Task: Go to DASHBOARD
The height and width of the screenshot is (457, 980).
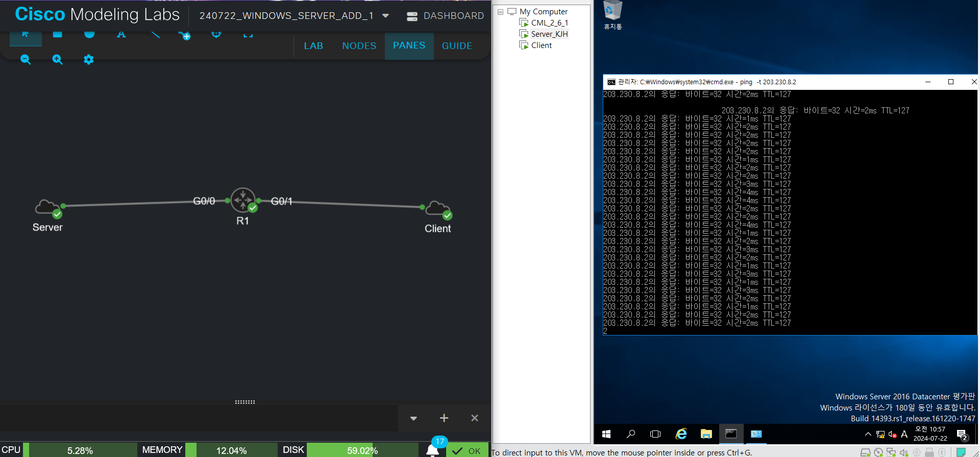Action: tap(446, 16)
